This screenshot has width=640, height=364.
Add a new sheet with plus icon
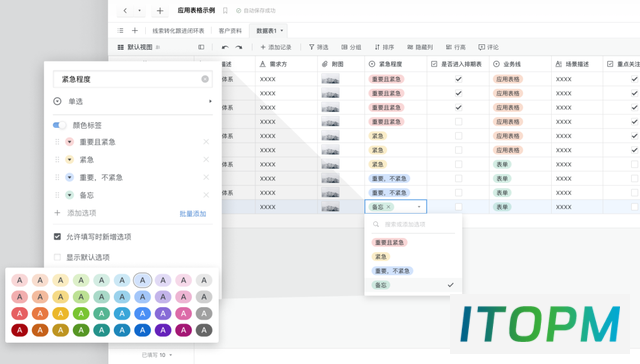(x=135, y=31)
